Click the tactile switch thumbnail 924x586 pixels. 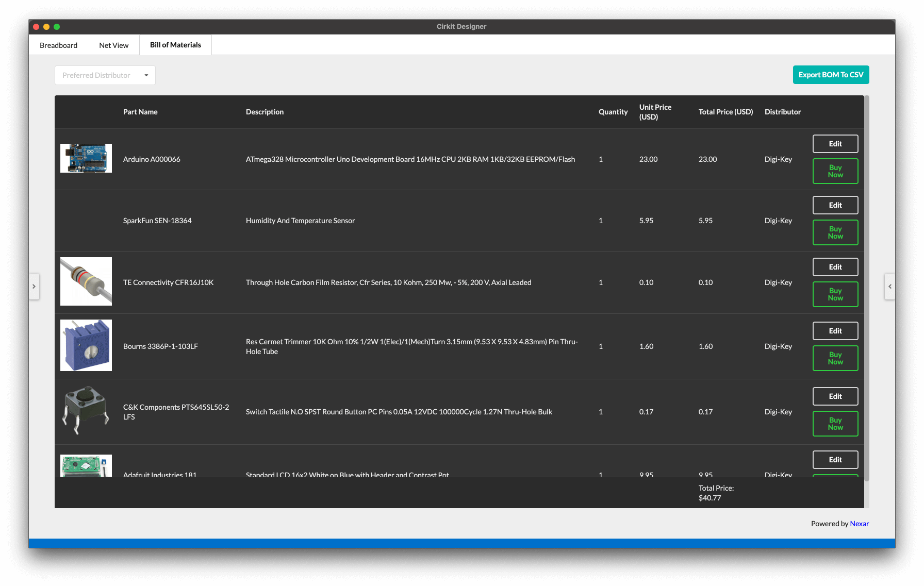tap(86, 411)
